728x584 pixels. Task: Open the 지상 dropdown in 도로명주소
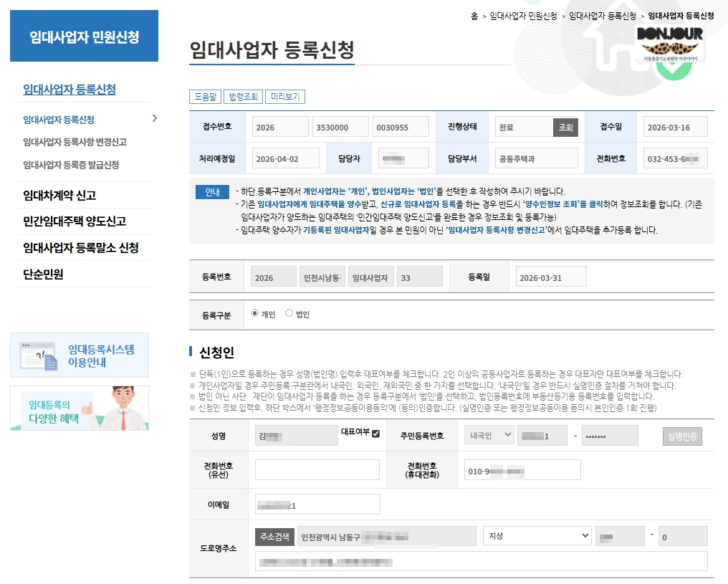pyautogui.click(x=537, y=536)
